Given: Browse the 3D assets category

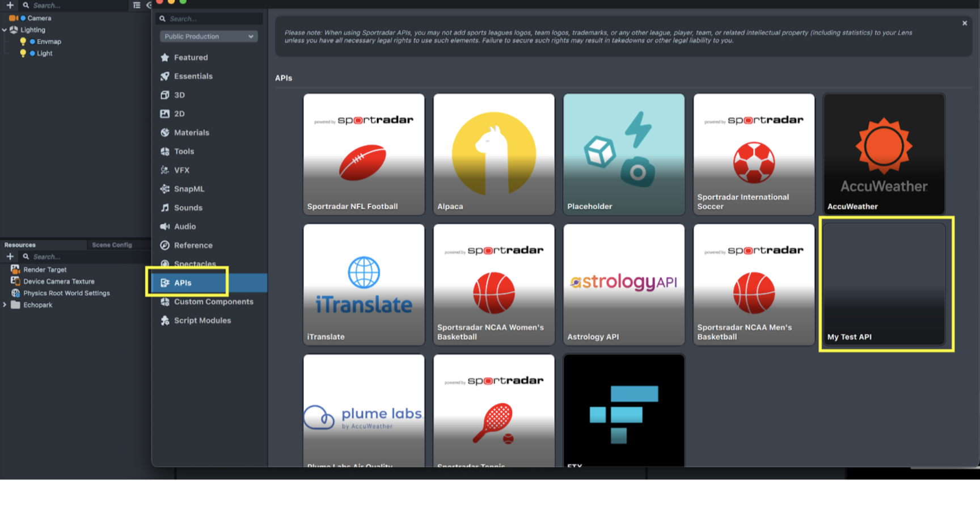Looking at the screenshot, I should click(x=179, y=95).
